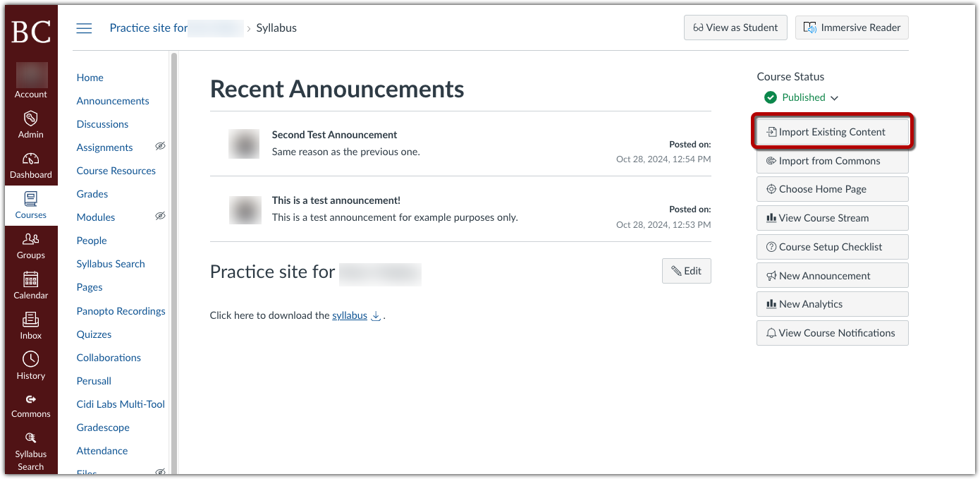Open the Groups icon
This screenshot has height=479, width=980.
point(30,245)
